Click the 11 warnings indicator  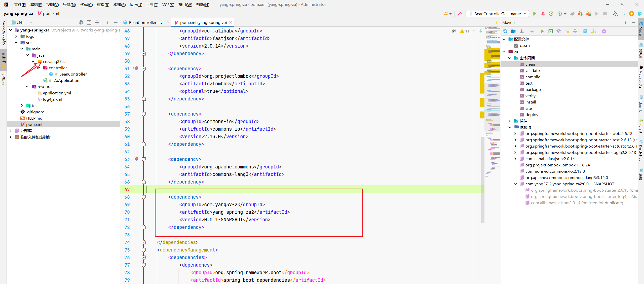pyautogui.click(x=465, y=31)
